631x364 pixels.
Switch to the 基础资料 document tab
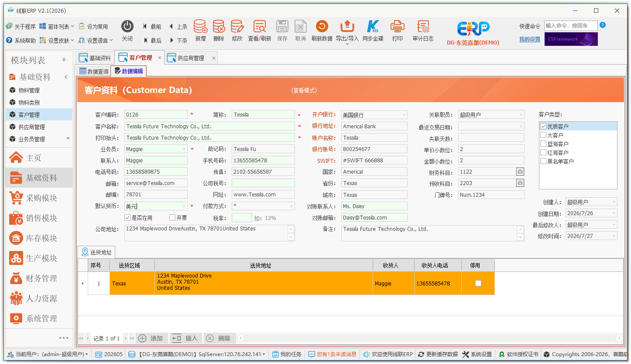point(95,58)
